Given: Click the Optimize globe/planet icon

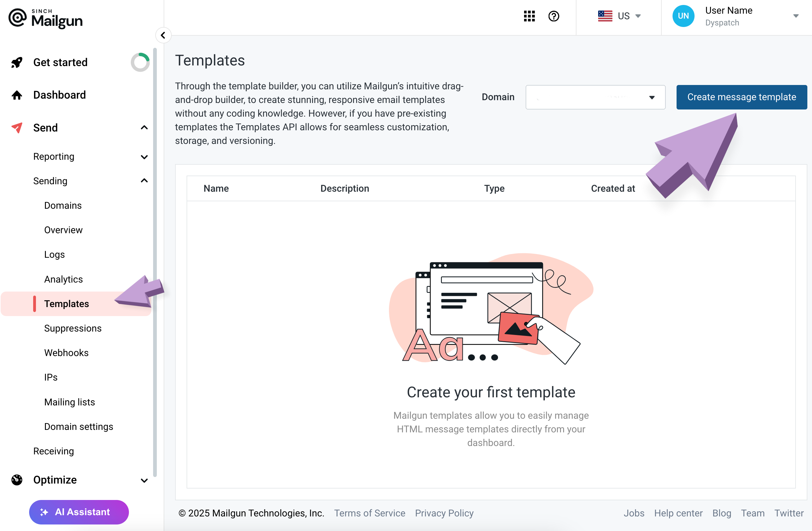Looking at the screenshot, I should (17, 480).
